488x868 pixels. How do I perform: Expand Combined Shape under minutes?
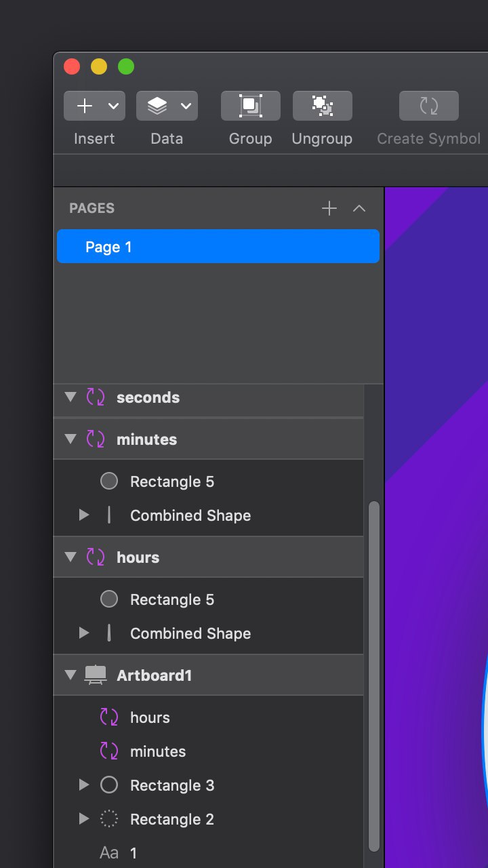[x=84, y=515]
